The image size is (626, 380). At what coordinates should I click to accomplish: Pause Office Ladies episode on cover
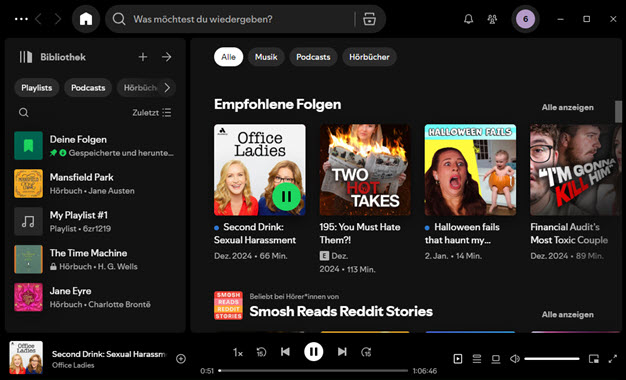click(286, 196)
